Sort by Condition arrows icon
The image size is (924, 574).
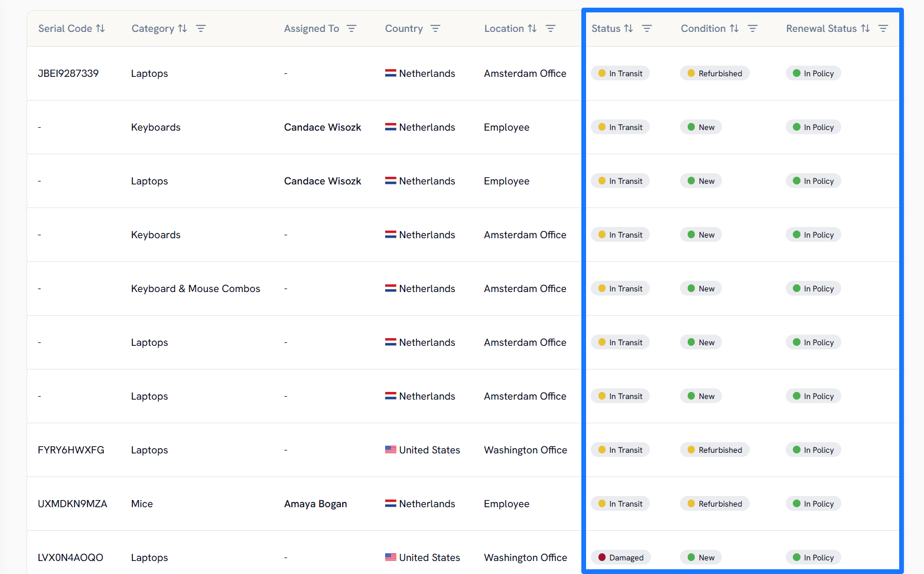[x=734, y=28]
